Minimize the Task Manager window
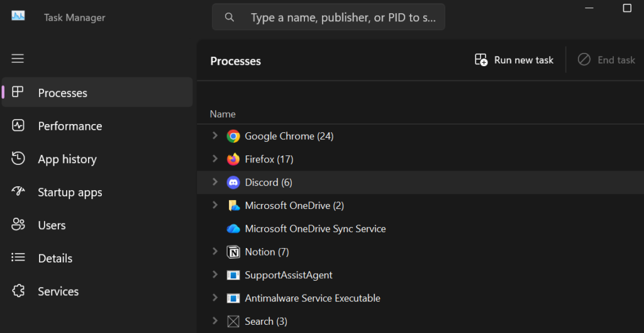Screen dimensions: 644x333 [589, 8]
